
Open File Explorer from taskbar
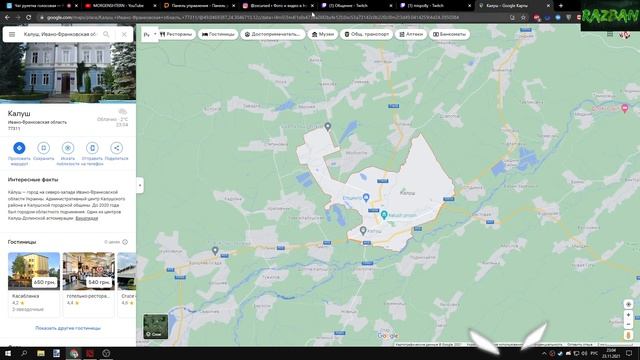tap(41, 353)
